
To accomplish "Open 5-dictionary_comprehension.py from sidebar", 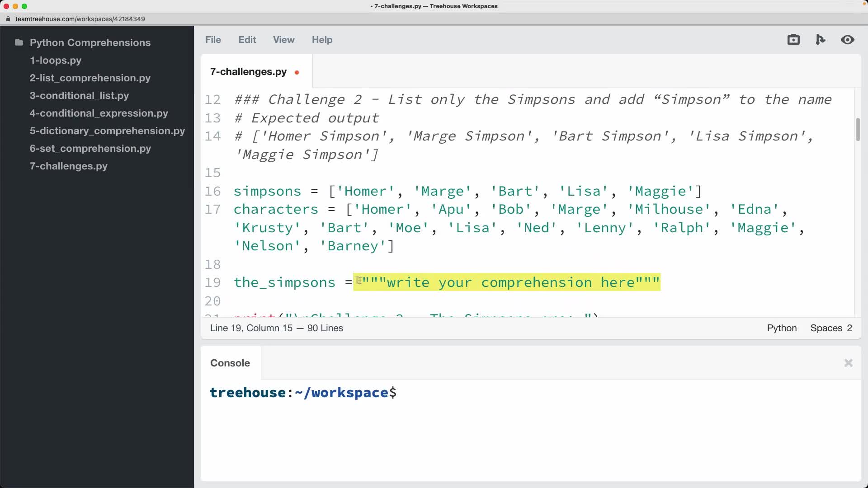I will (x=107, y=131).
